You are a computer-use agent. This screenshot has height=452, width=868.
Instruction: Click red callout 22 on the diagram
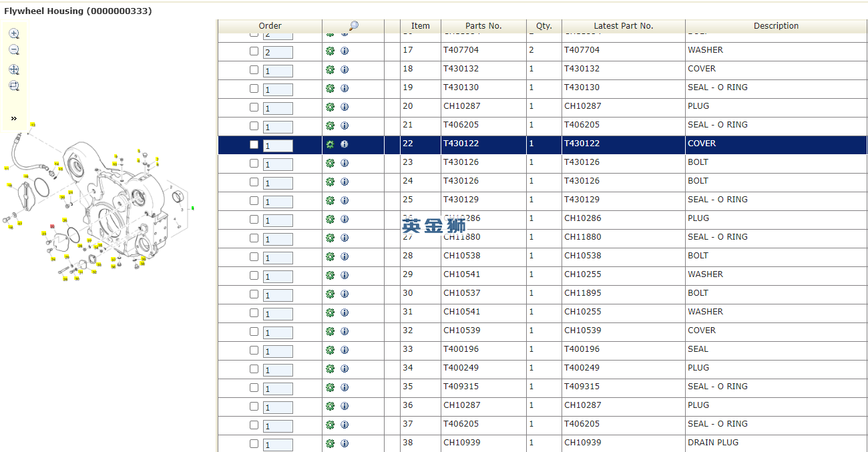click(52, 226)
